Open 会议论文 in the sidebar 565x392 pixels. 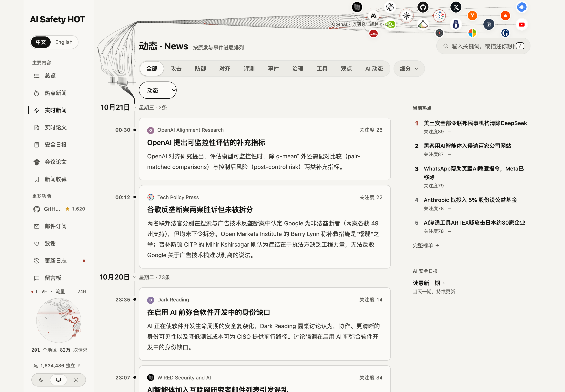click(58, 162)
